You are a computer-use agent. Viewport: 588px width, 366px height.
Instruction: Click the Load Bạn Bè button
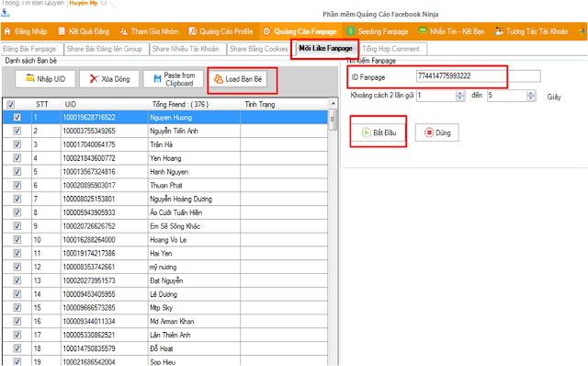(238, 79)
